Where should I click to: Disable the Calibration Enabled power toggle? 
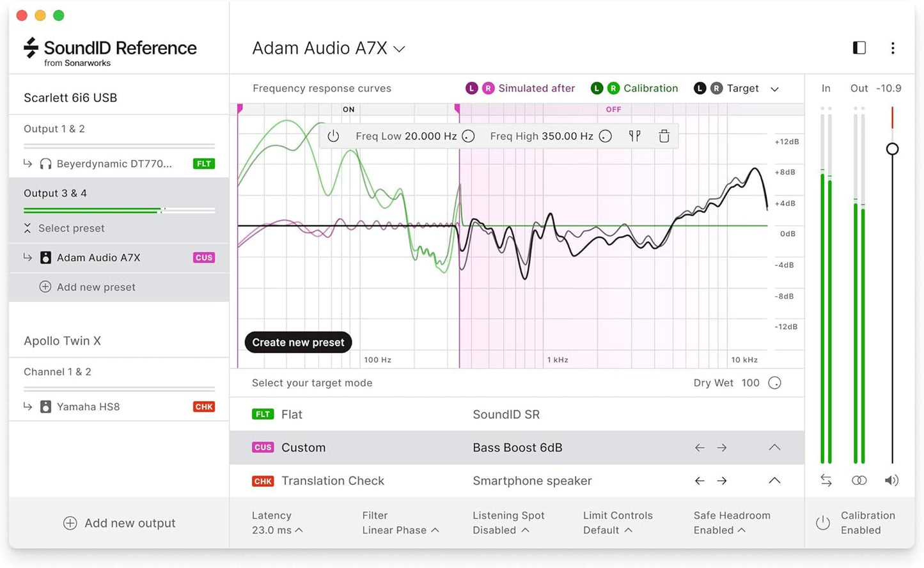click(x=823, y=523)
